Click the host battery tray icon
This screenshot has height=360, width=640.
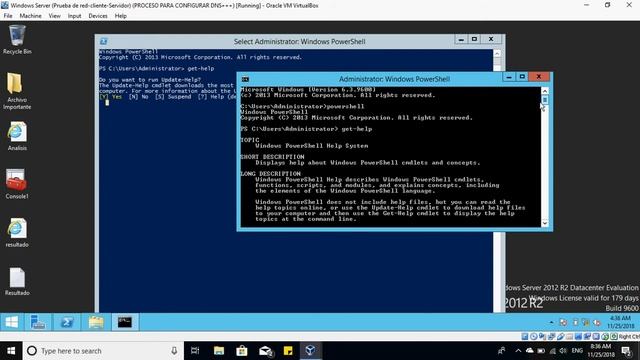[541, 351]
